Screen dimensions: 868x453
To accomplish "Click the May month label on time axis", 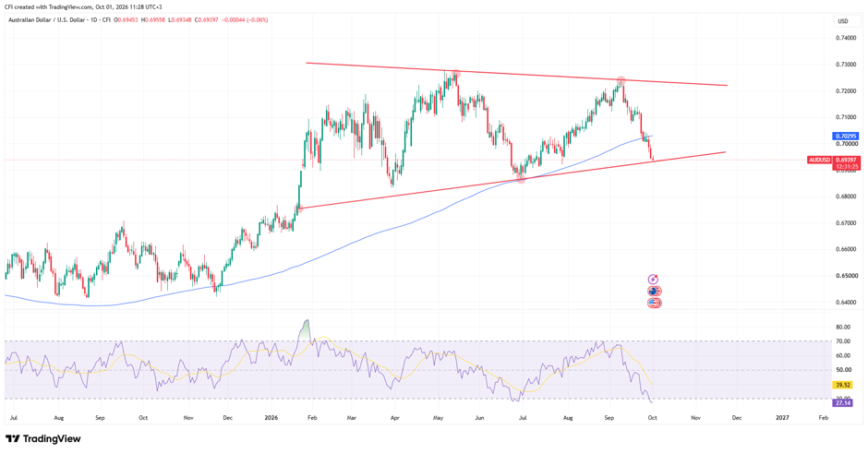I will click(438, 418).
